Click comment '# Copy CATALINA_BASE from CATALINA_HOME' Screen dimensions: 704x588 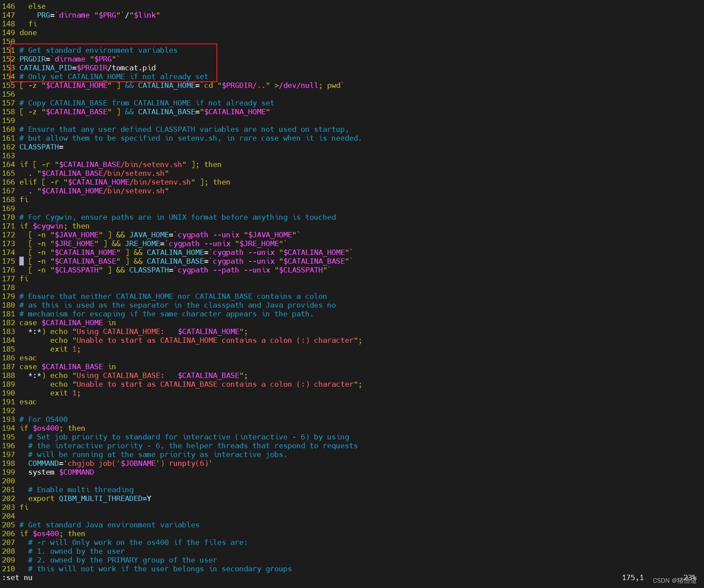[x=105, y=103]
